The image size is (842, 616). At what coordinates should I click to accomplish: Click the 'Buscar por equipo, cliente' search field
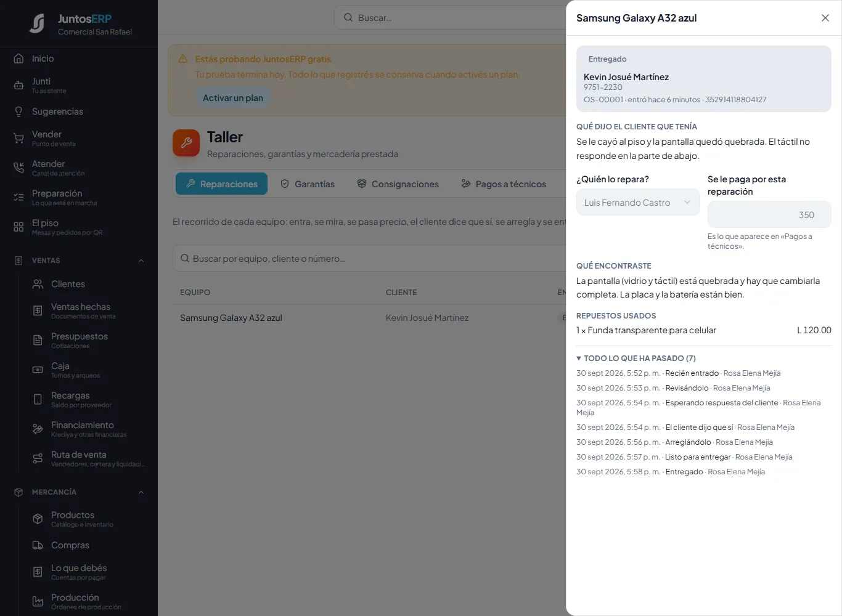[x=370, y=258]
